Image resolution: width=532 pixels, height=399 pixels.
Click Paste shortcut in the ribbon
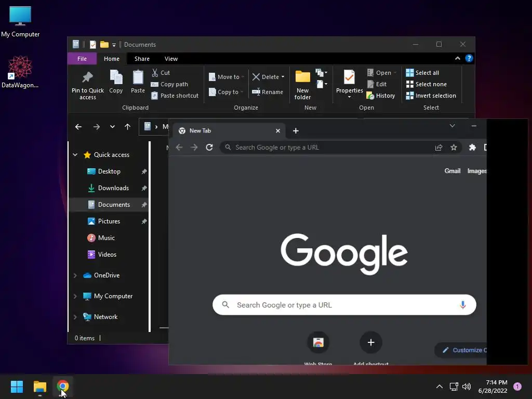pyautogui.click(x=175, y=96)
